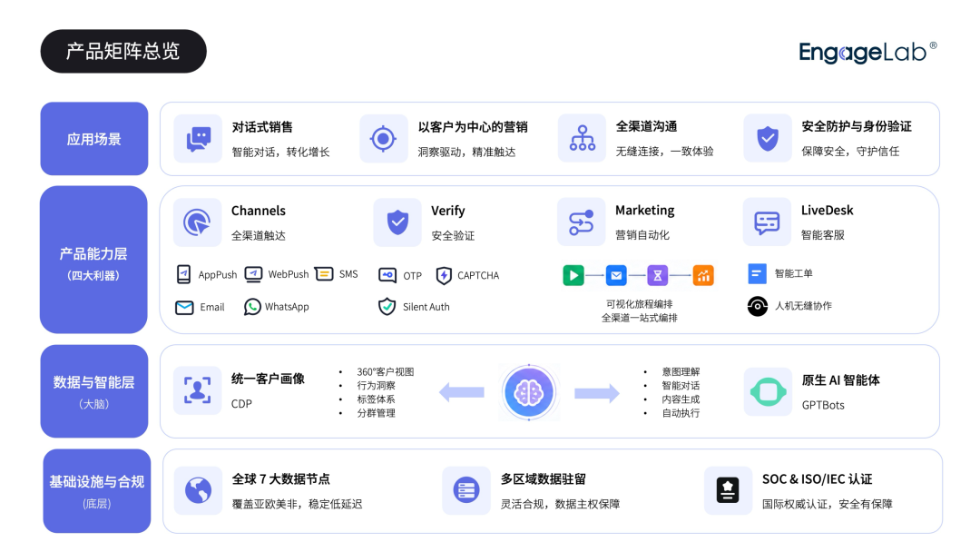Click the orange chart step icon
The height and width of the screenshot is (552, 980).
click(x=703, y=275)
